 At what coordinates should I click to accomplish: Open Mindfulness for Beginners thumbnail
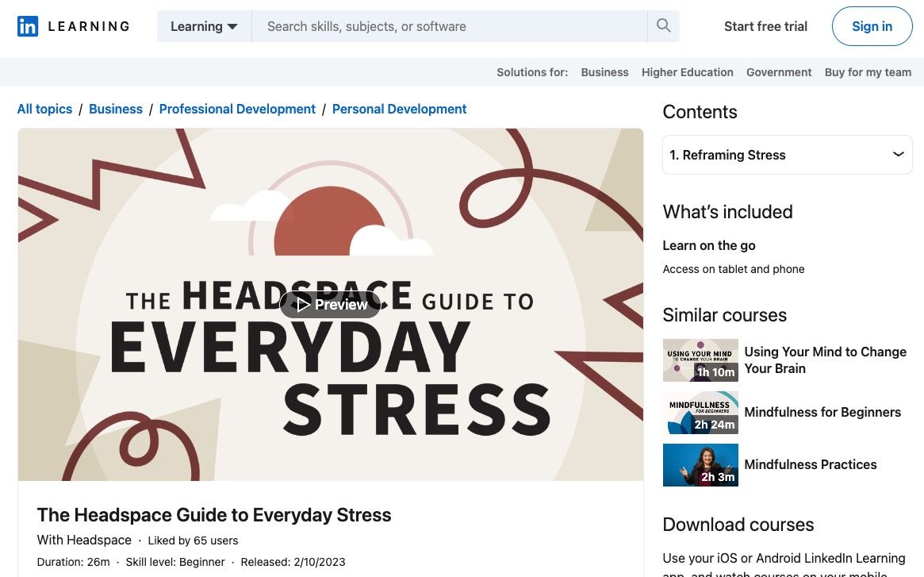click(x=700, y=413)
